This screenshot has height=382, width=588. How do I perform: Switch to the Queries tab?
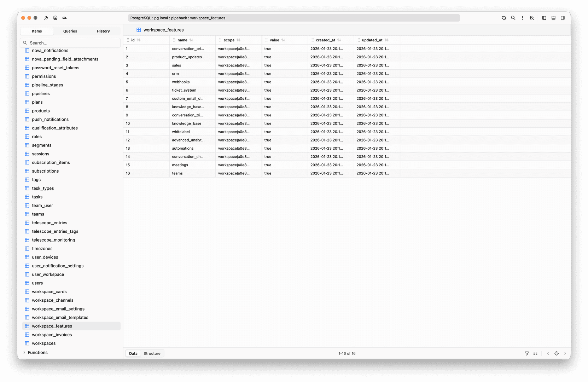tap(70, 31)
